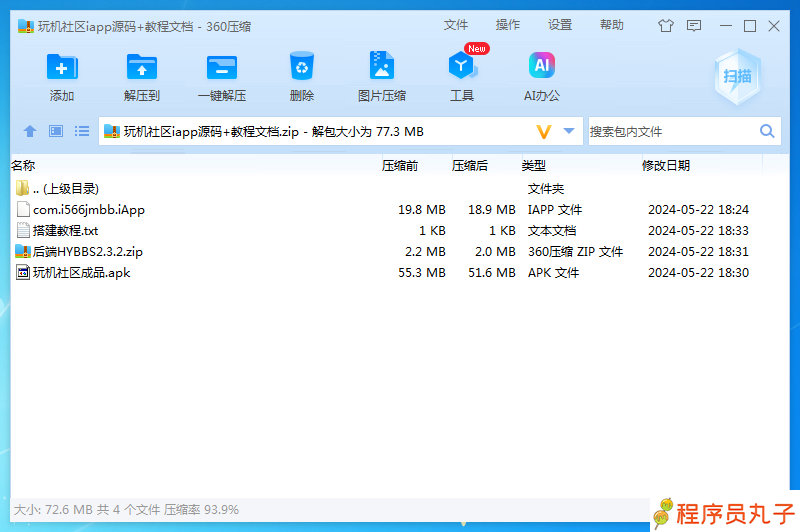Open the skin (shirt) icon in title bar

pyautogui.click(x=665, y=26)
